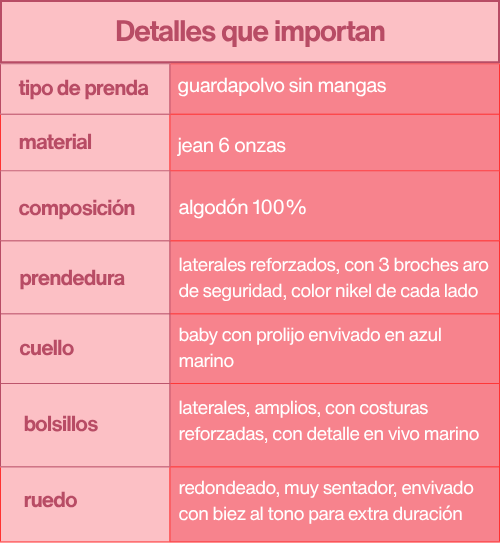Click the word 'marino' under cuello description
This screenshot has height=550, width=500.
[206, 361]
